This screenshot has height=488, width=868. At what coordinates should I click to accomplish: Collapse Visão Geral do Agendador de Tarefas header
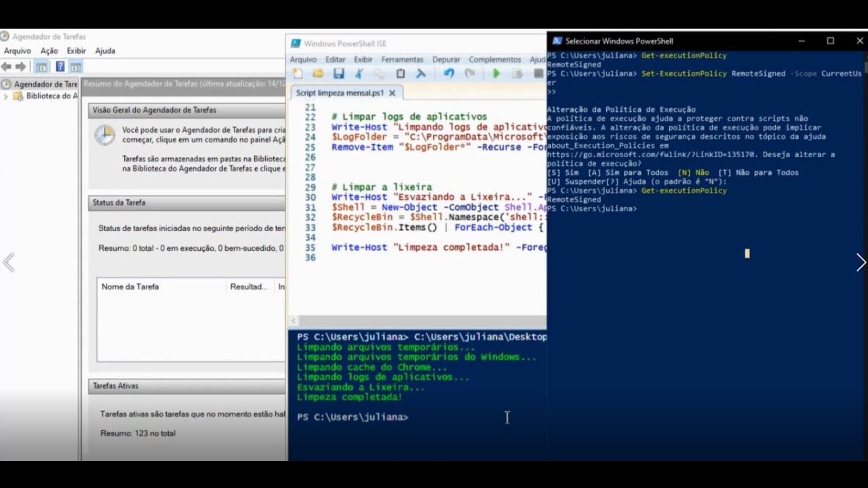pyautogui.click(x=186, y=110)
